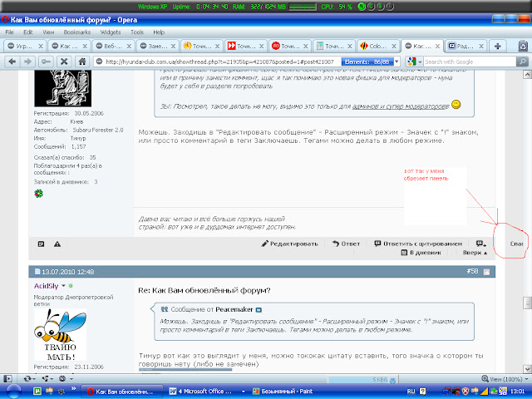Open the password Wand key button
This screenshot has height=399, width=532.
pos(46,62)
